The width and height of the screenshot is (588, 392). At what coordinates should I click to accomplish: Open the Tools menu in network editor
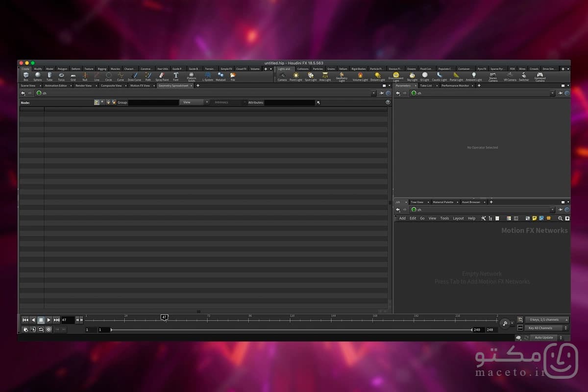444,219
